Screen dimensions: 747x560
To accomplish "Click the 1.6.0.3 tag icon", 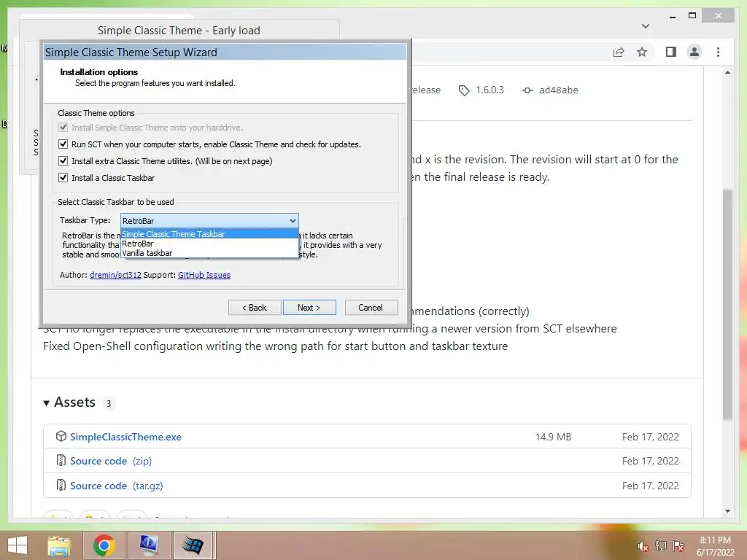I will [463, 90].
